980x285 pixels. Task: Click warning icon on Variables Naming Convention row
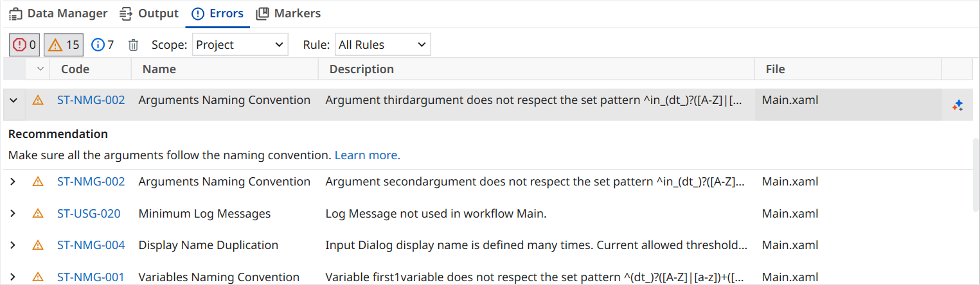coord(38,277)
